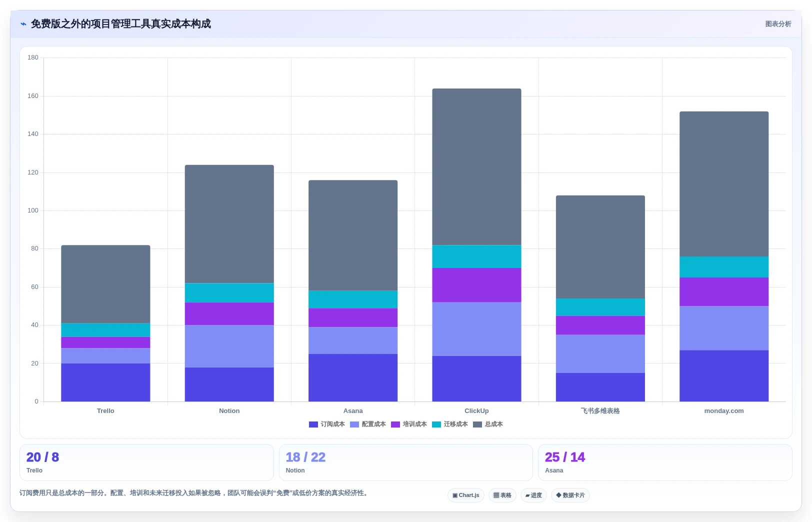
Task: Select the 进度 chip in the footer
Action: coord(533,495)
